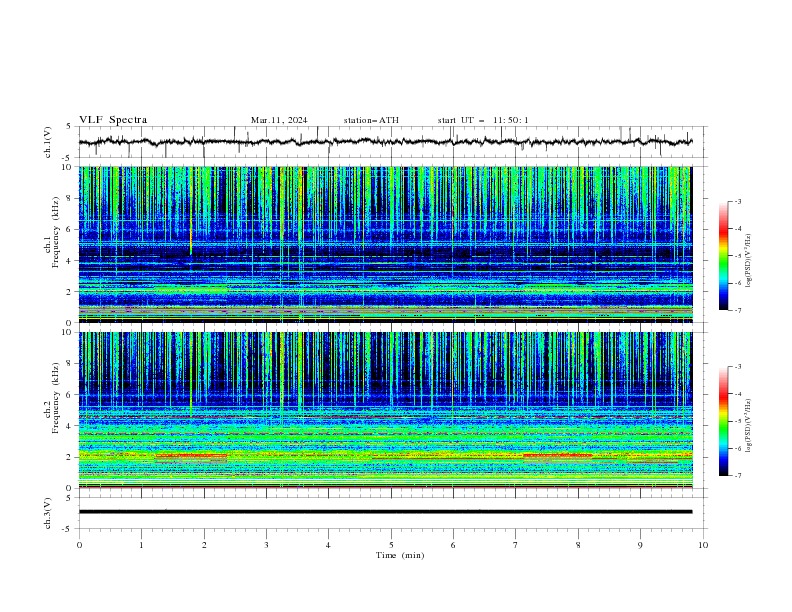Click the "station=ATH" header label
792x612 pixels.
pos(371,120)
